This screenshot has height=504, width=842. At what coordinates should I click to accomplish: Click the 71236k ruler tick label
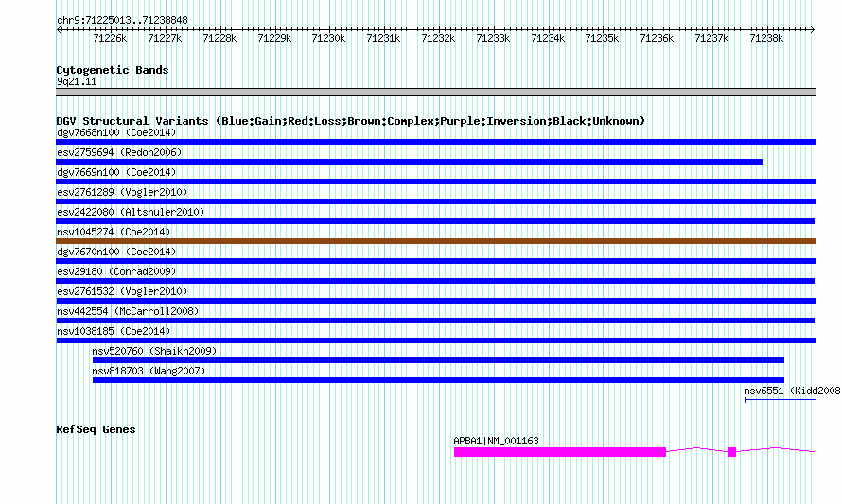click(657, 38)
